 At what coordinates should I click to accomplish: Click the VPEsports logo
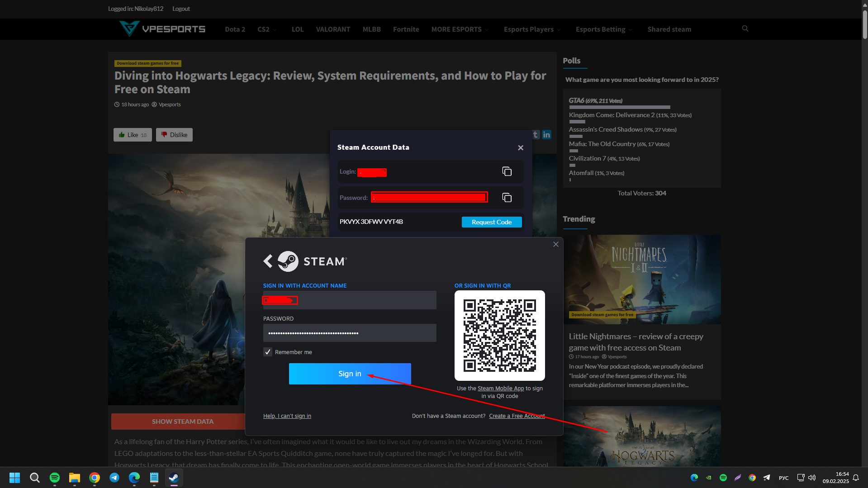click(x=162, y=29)
